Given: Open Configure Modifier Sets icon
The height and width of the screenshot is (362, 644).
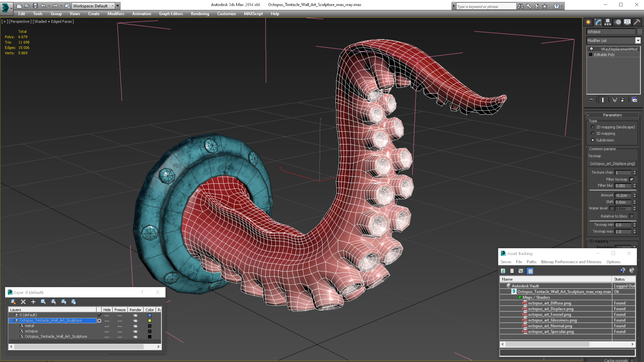Looking at the screenshot, I should [x=635, y=100].
